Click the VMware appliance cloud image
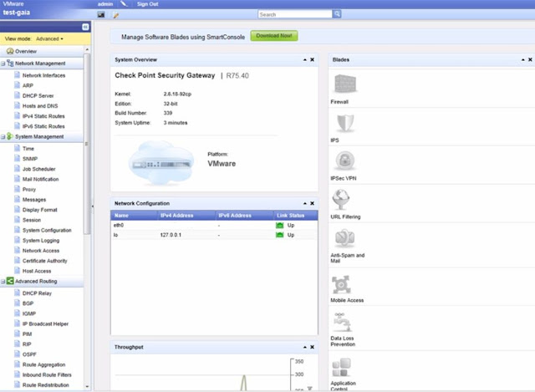The height and width of the screenshot is (392, 535). (x=161, y=163)
